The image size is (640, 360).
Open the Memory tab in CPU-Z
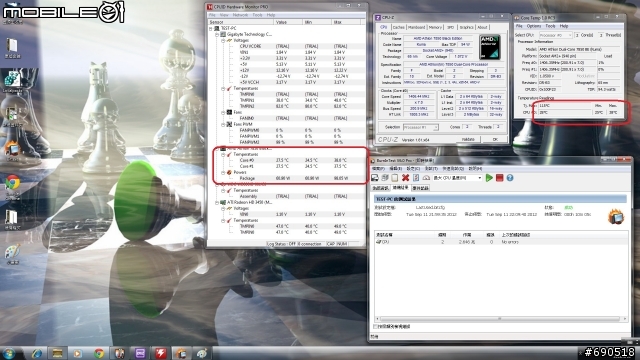[435, 27]
